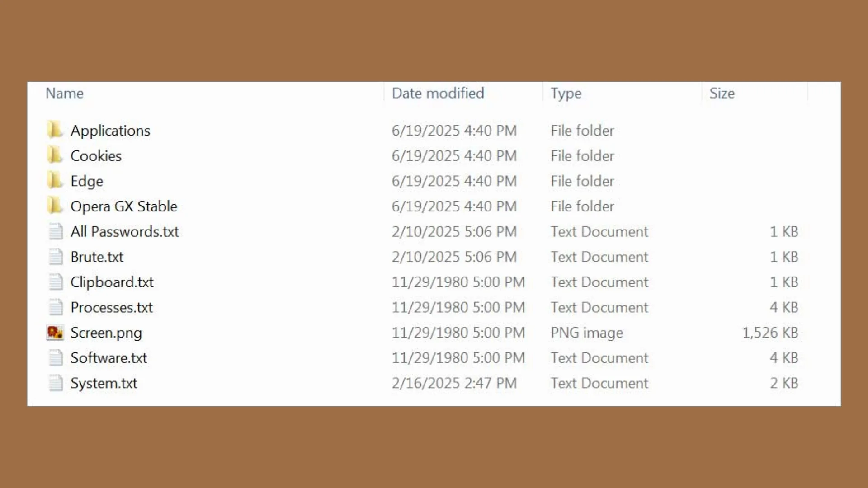Click the PNG image type label
Screen dimensions: 868x488
587,333
